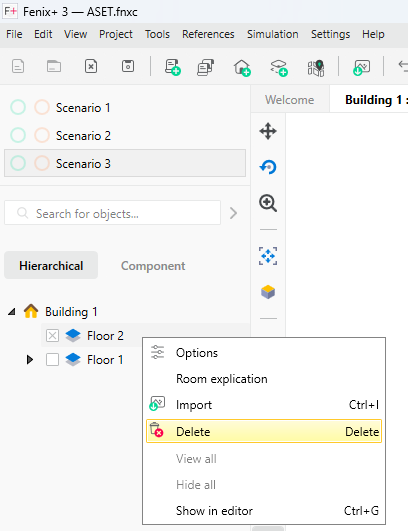Click the Building 1 house icon
Viewport: 408px width, 531px height.
click(31, 311)
